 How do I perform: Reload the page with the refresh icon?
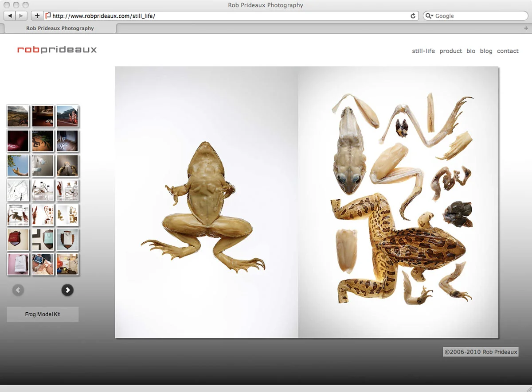pos(413,16)
